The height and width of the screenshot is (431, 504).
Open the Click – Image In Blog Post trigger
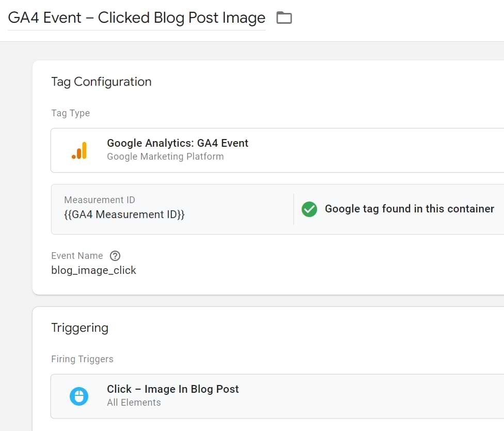coord(172,389)
